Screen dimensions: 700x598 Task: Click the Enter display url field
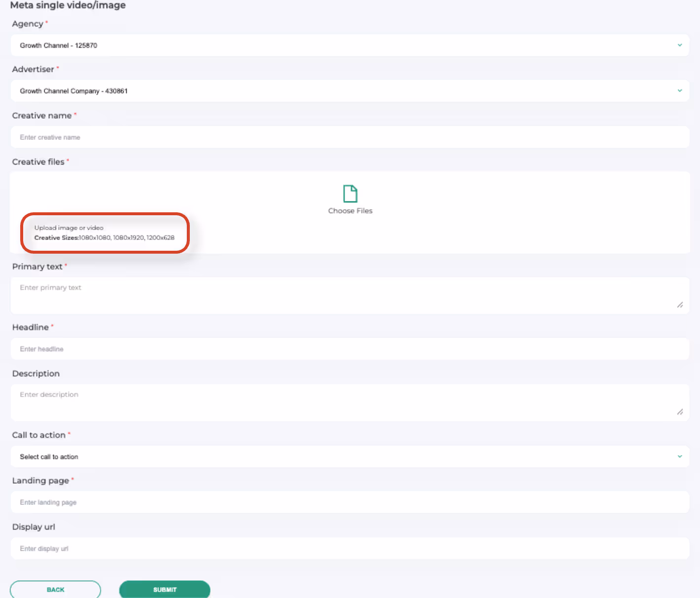(350, 548)
